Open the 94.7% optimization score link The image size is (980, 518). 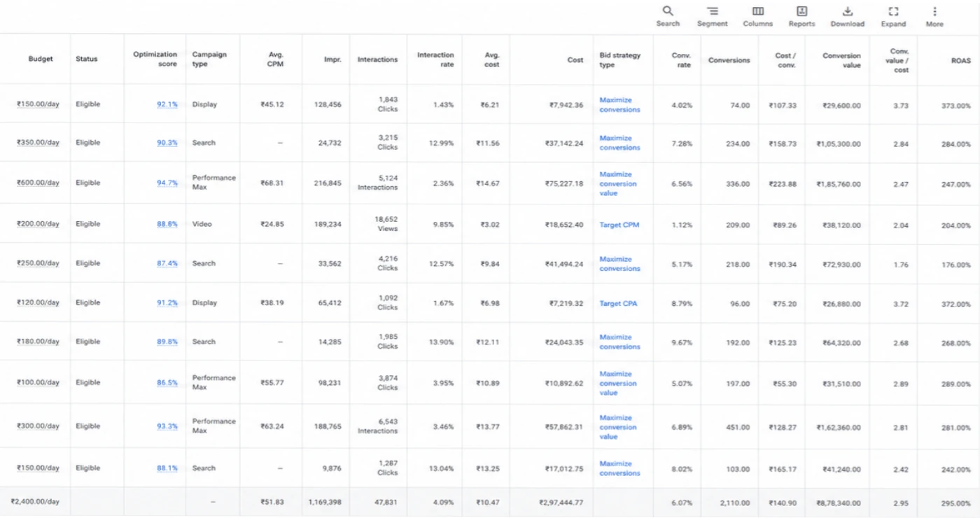(167, 183)
